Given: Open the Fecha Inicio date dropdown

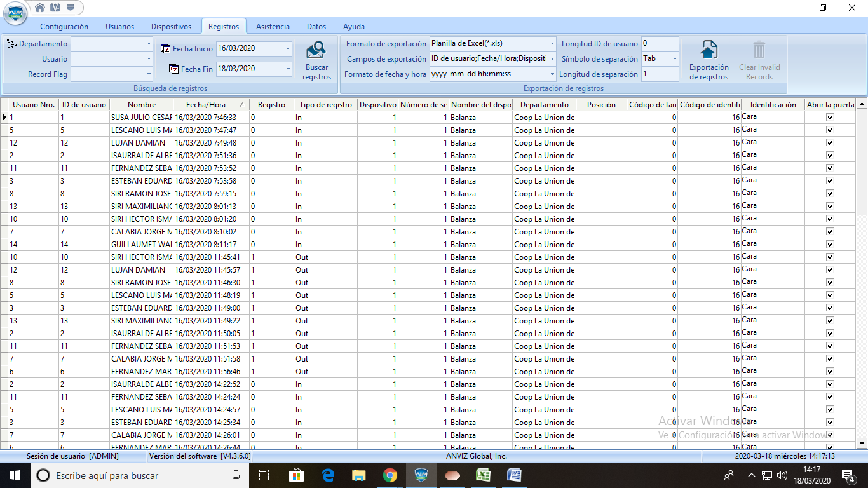Looking at the screenshot, I should click(x=288, y=48).
